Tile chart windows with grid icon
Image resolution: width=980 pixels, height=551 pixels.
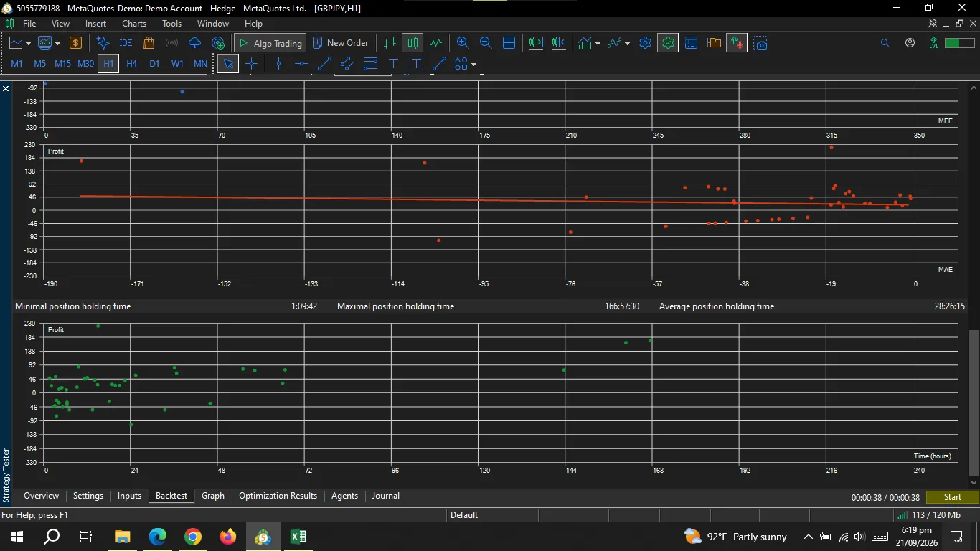coord(509,43)
